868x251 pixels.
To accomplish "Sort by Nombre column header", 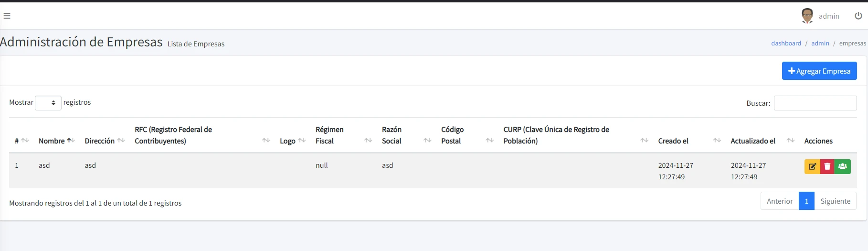I will pyautogui.click(x=57, y=141).
